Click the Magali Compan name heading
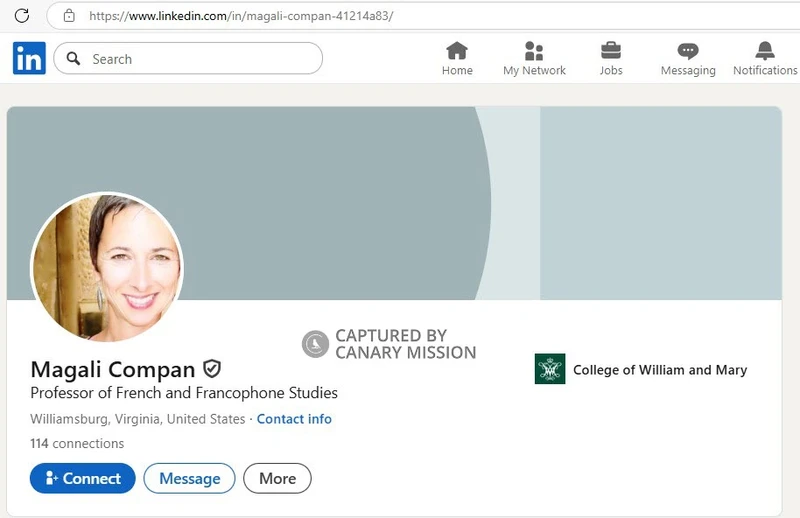This screenshot has height=518, width=800. pyautogui.click(x=113, y=369)
